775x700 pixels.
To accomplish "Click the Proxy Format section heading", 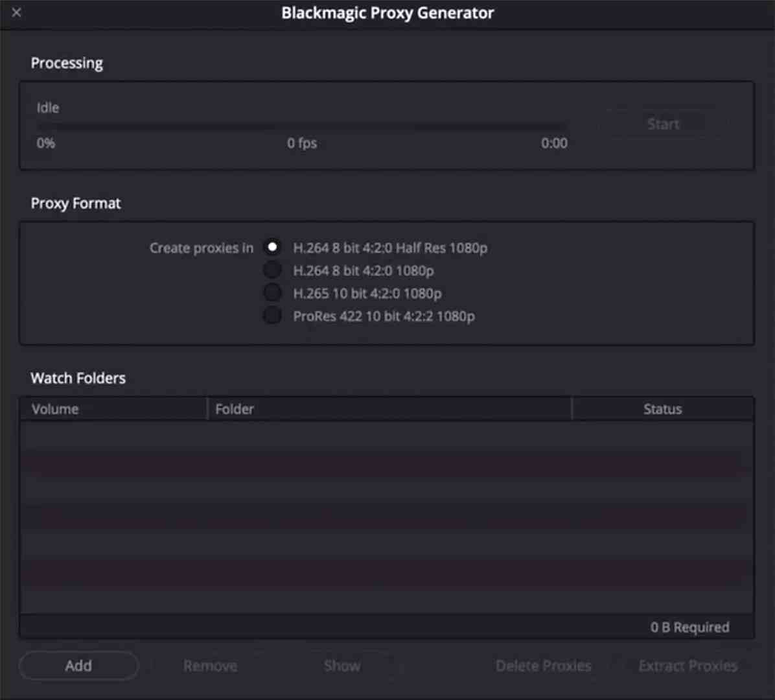I will pyautogui.click(x=76, y=203).
